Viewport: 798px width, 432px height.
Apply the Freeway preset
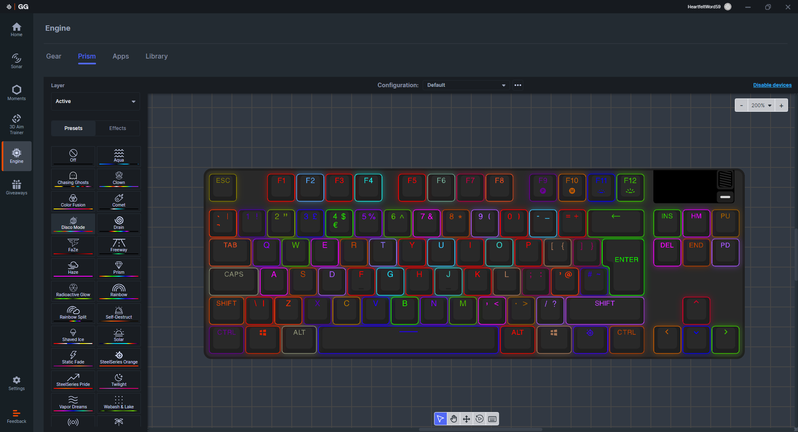119,245
